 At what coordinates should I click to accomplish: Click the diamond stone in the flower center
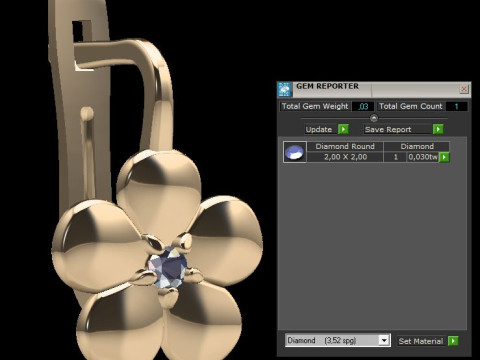click(168, 267)
